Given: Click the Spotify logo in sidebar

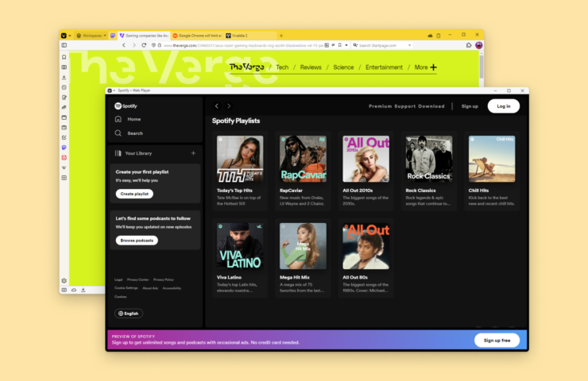Looking at the screenshot, I should (x=126, y=106).
